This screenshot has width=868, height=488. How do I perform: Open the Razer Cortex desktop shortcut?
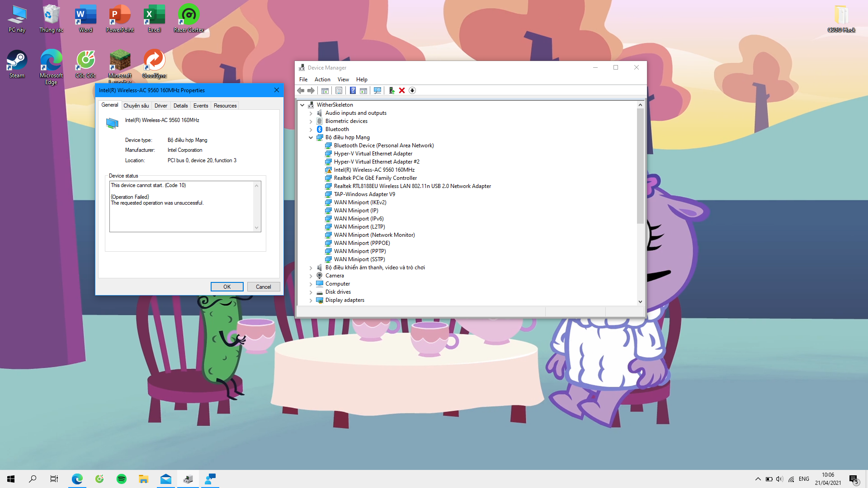pyautogui.click(x=189, y=19)
